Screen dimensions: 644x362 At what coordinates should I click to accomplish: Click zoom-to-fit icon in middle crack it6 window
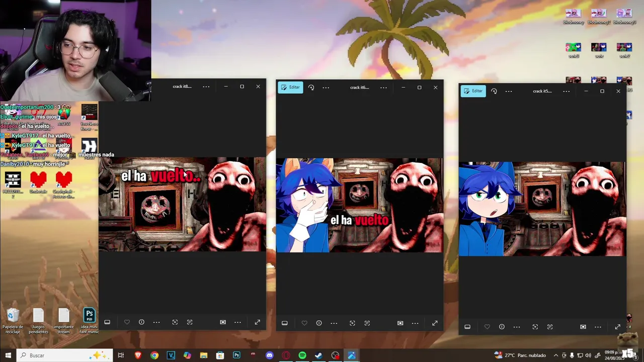pos(352,323)
